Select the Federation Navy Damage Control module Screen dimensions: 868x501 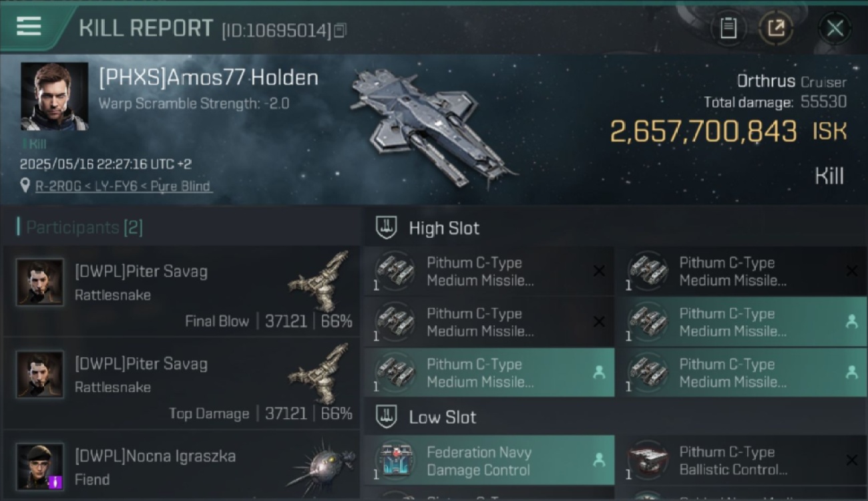pos(489,460)
